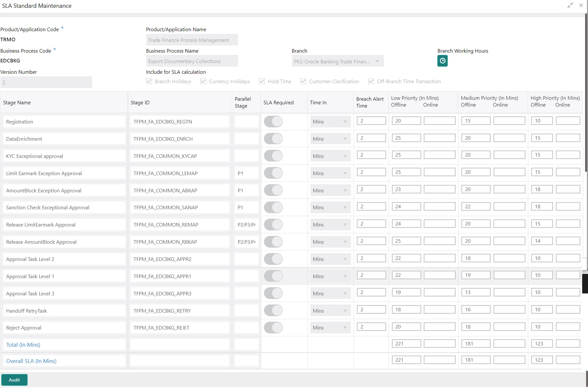Click Low Priority Online field for Registration
Screen dimensions: 588x388
point(440,121)
